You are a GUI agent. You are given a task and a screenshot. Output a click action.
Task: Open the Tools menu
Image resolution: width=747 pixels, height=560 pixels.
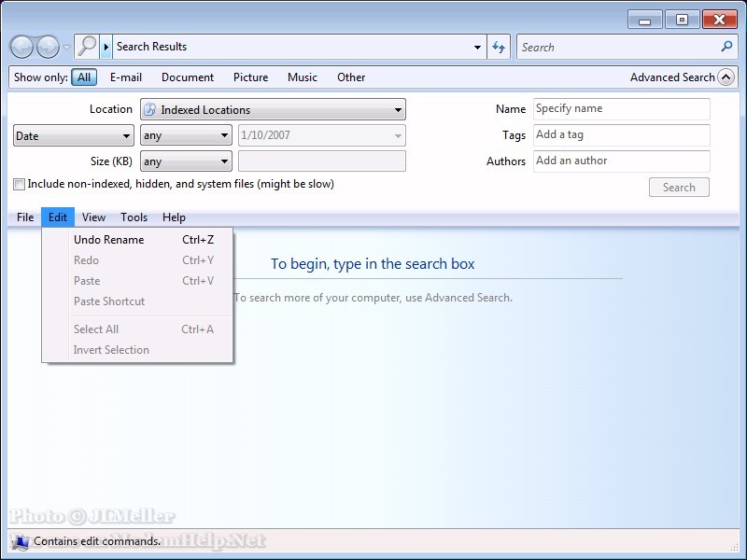[x=134, y=217]
